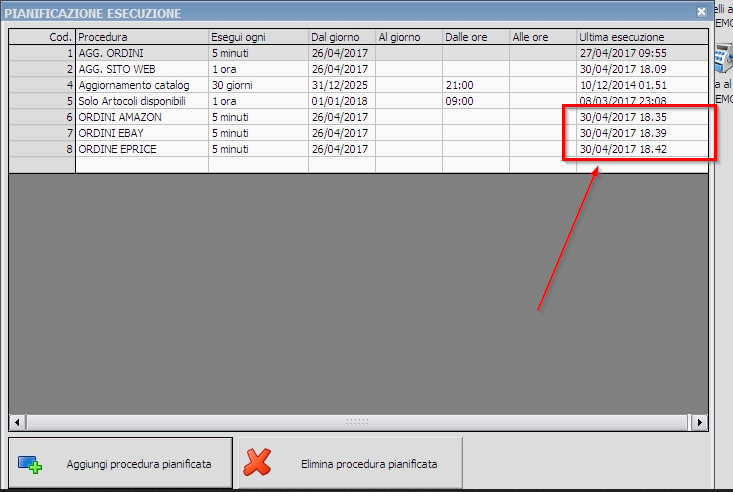
Task: Click Al giorno cell of AGG. ORDINI row
Action: (409, 53)
